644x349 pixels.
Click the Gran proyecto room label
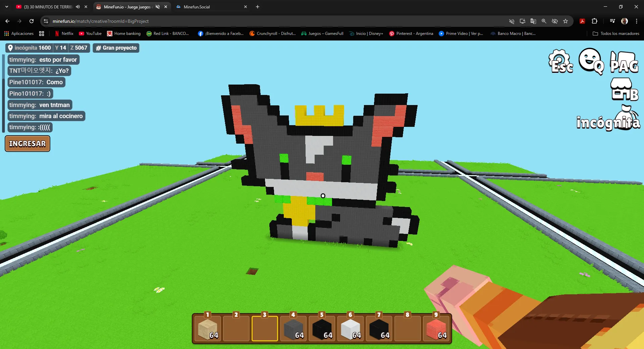tap(116, 48)
